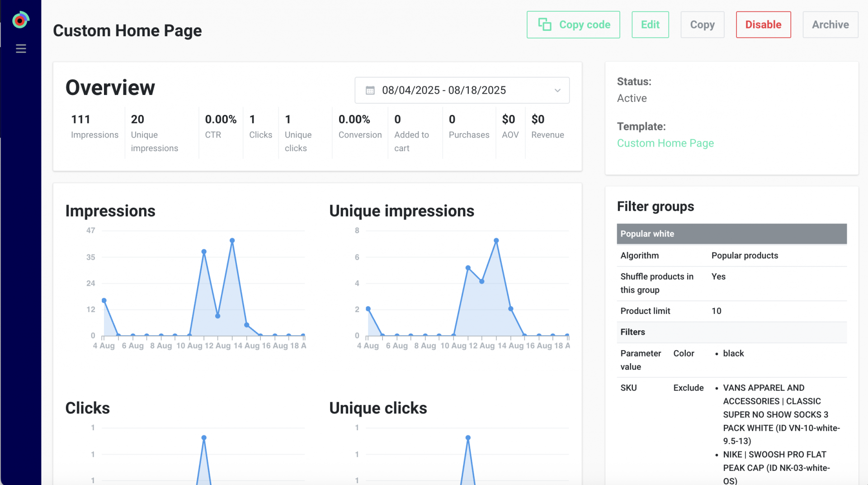Click the $0 Revenue metric

click(547, 127)
